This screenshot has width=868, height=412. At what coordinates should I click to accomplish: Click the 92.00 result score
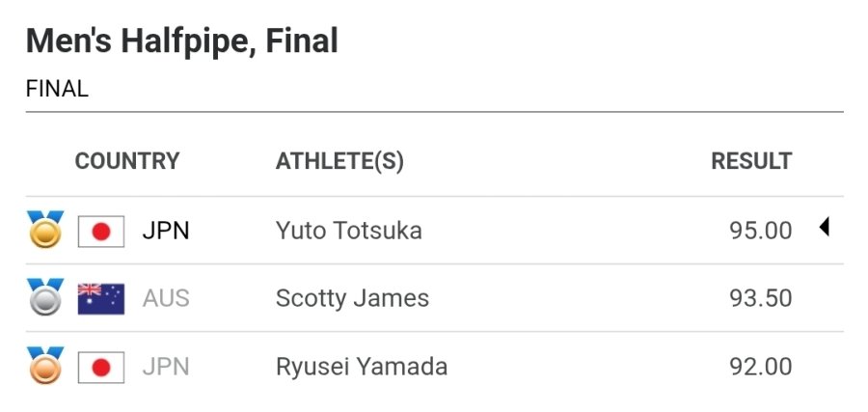coord(760,367)
